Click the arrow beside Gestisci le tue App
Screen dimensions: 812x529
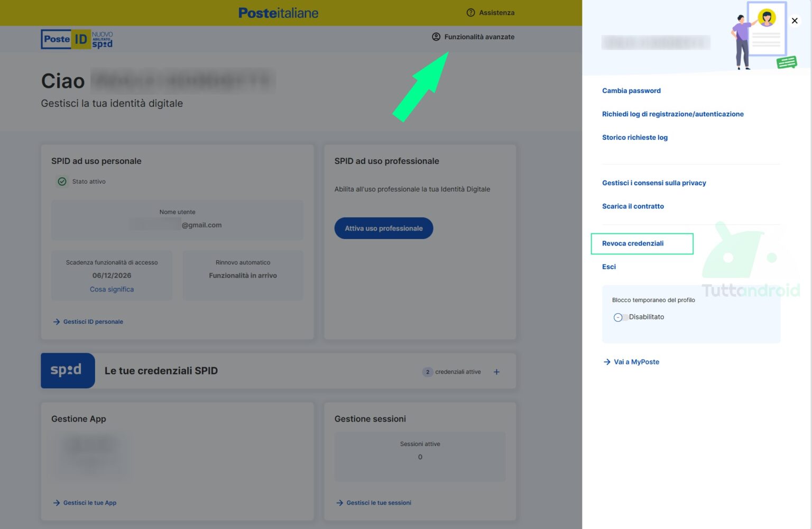click(57, 503)
